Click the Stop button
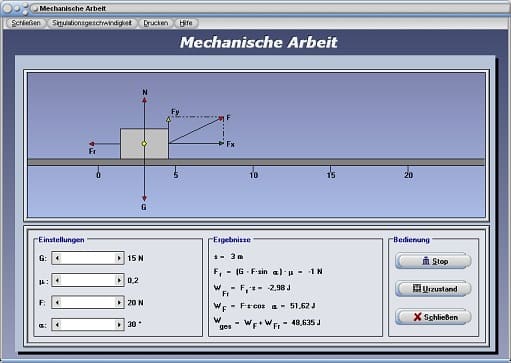 pos(433,261)
